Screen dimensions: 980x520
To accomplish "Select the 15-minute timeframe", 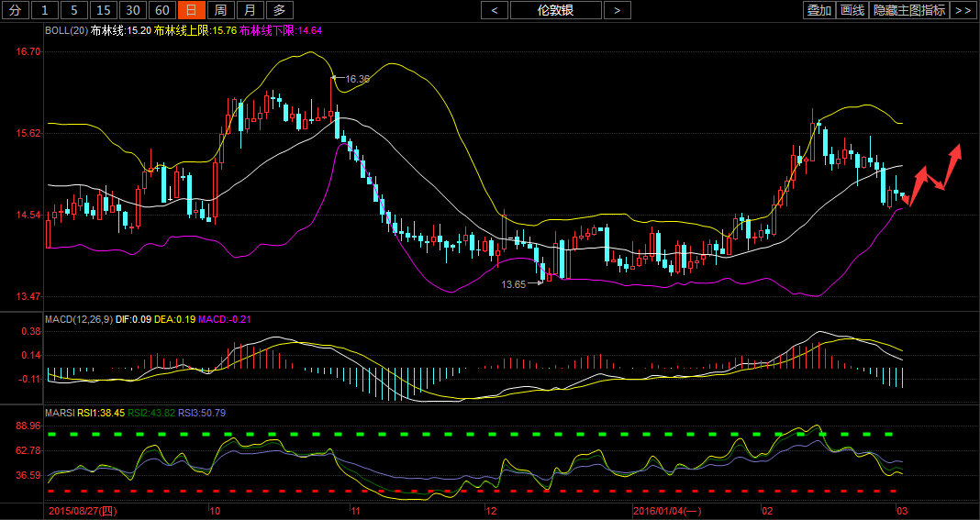I will coord(104,10).
